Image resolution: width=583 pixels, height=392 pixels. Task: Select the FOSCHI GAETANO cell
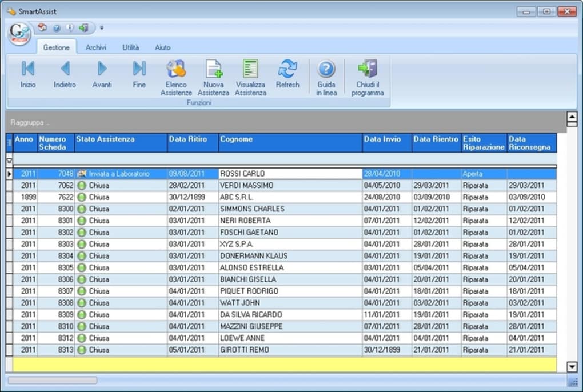[290, 233]
